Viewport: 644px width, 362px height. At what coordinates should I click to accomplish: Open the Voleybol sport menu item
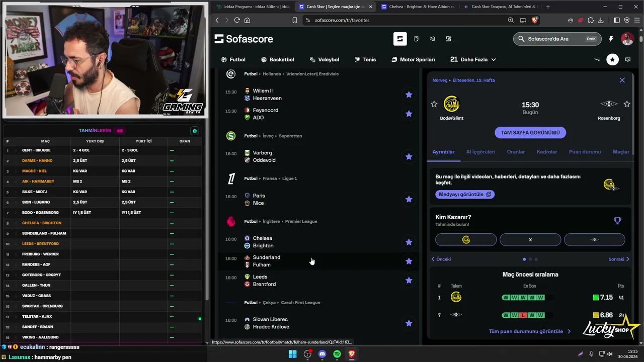pos(324,59)
